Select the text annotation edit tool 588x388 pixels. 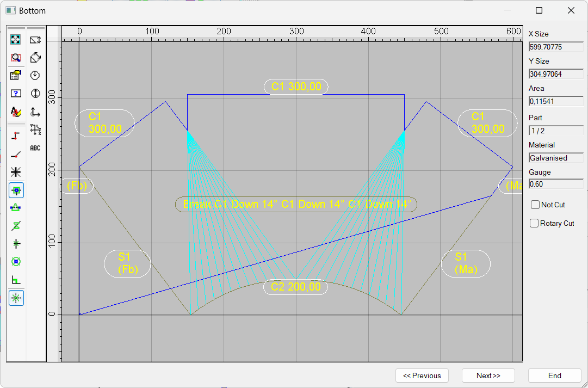pos(16,111)
